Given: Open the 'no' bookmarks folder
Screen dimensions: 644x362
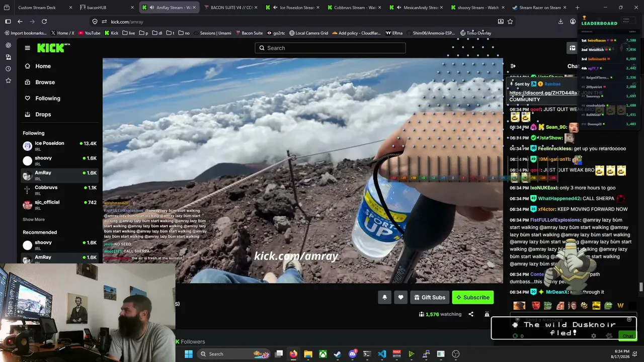Looking at the screenshot, I should point(184,33).
